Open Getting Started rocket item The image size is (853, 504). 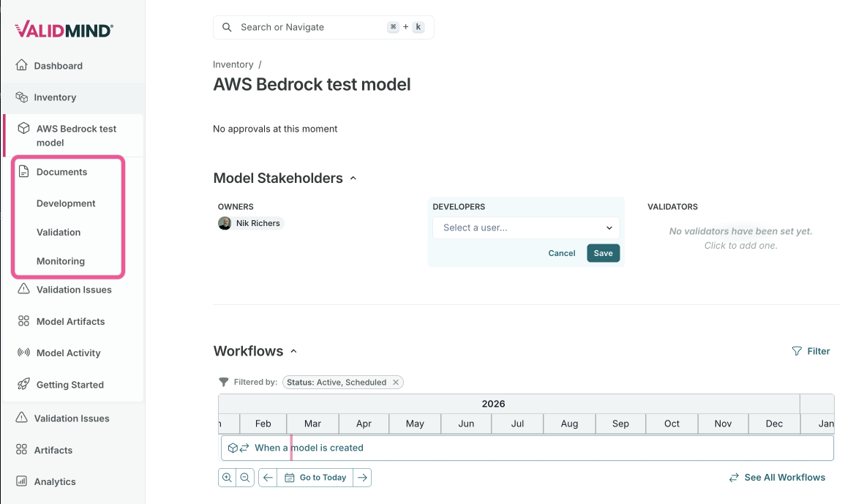click(x=69, y=385)
